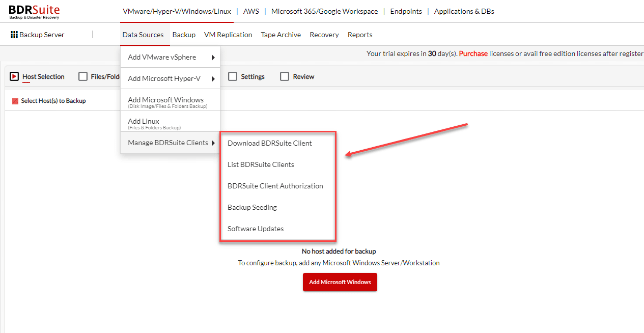The height and width of the screenshot is (333, 644).
Task: Switch to the AWS tab
Action: [251, 11]
